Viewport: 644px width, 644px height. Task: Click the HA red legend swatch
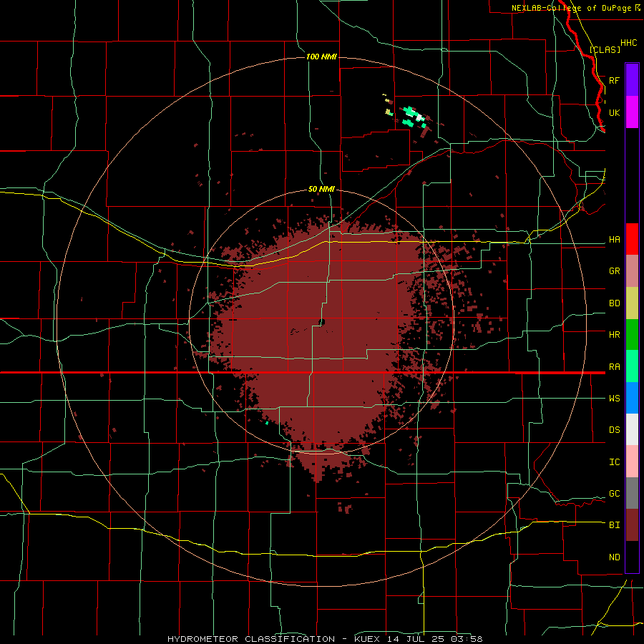point(632,239)
